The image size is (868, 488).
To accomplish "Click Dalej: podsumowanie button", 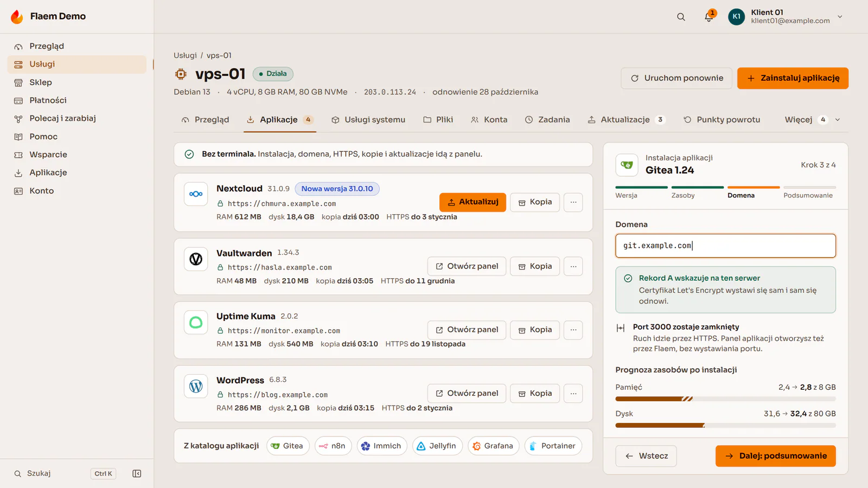I will tap(775, 456).
